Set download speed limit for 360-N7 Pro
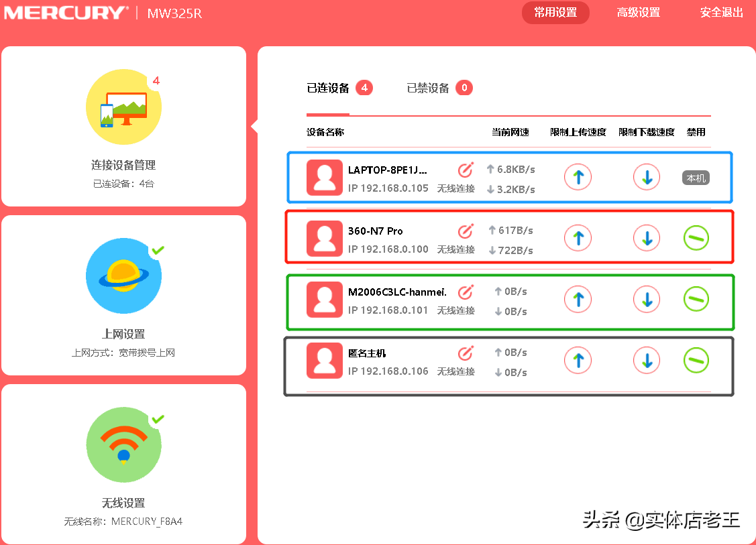The image size is (756, 545). (646, 238)
